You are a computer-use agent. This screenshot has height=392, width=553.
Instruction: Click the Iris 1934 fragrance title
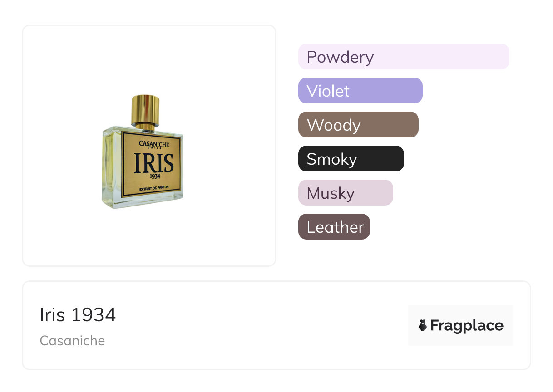(78, 315)
